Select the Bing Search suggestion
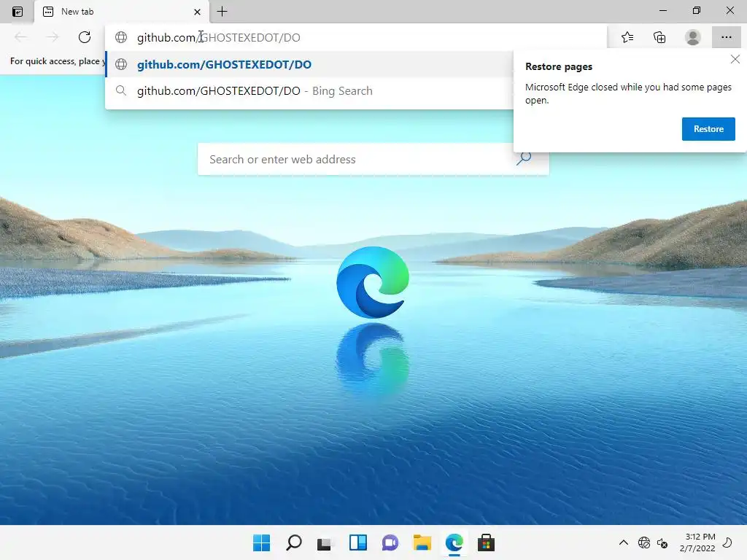This screenshot has height=560, width=747. click(309, 91)
